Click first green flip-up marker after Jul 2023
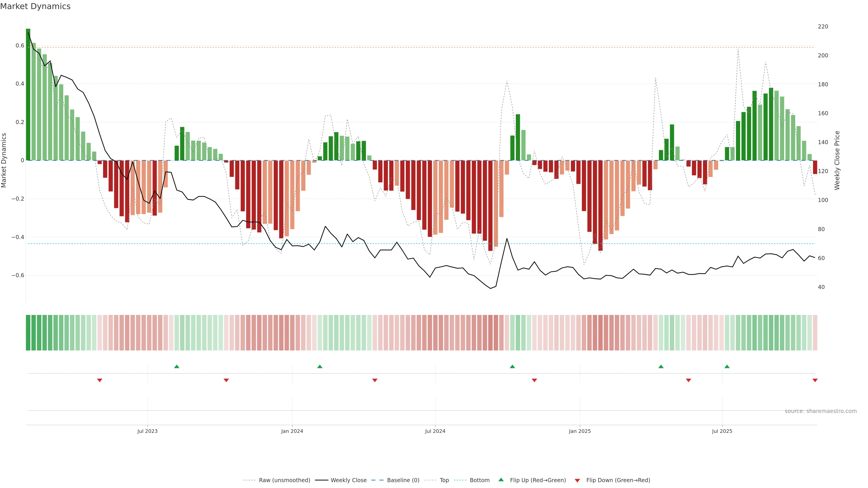Image resolution: width=868 pixels, height=488 pixels. point(177,366)
